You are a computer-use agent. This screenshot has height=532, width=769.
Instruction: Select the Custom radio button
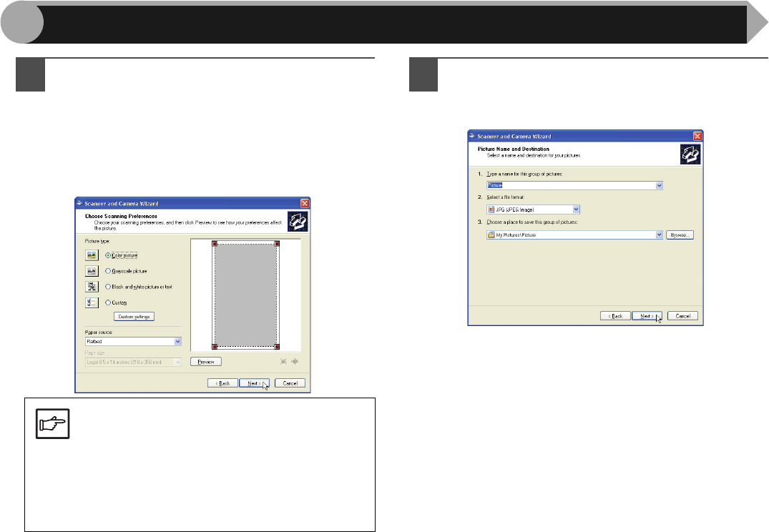click(x=108, y=302)
